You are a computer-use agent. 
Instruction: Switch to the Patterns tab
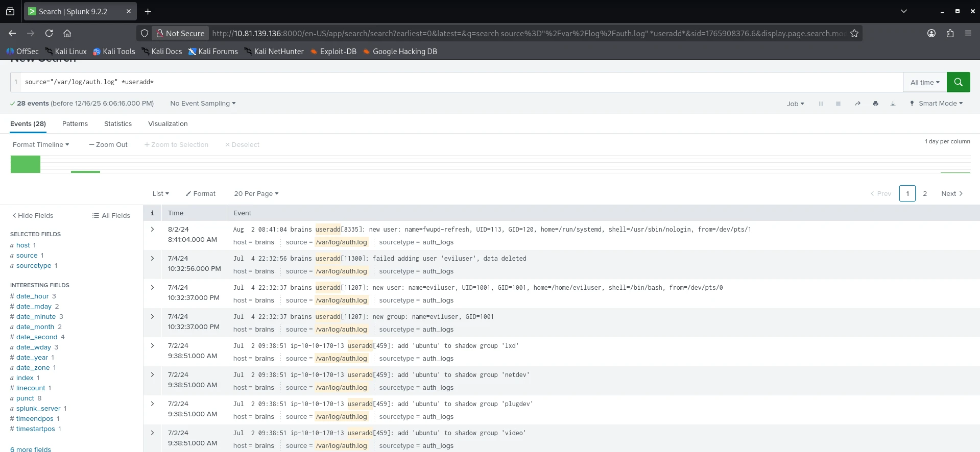[75, 124]
